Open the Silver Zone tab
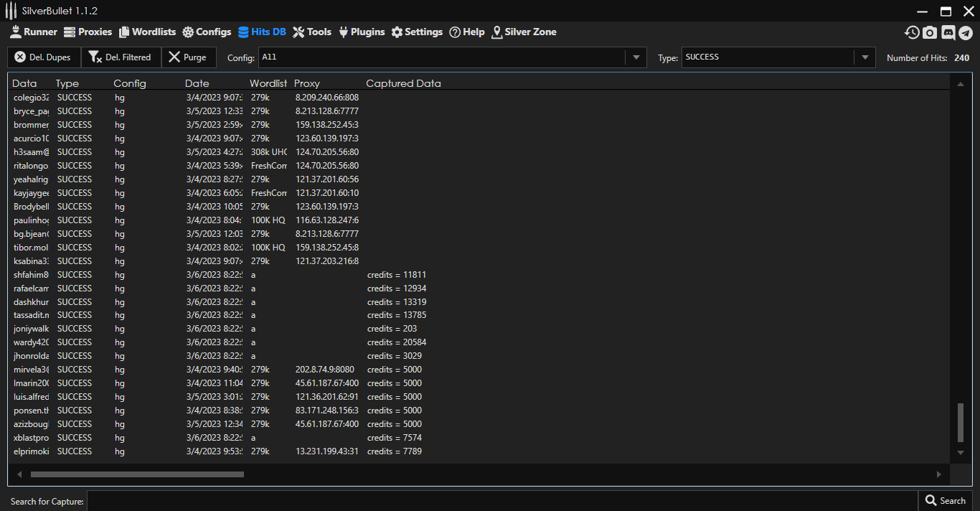The image size is (980, 511). [524, 32]
